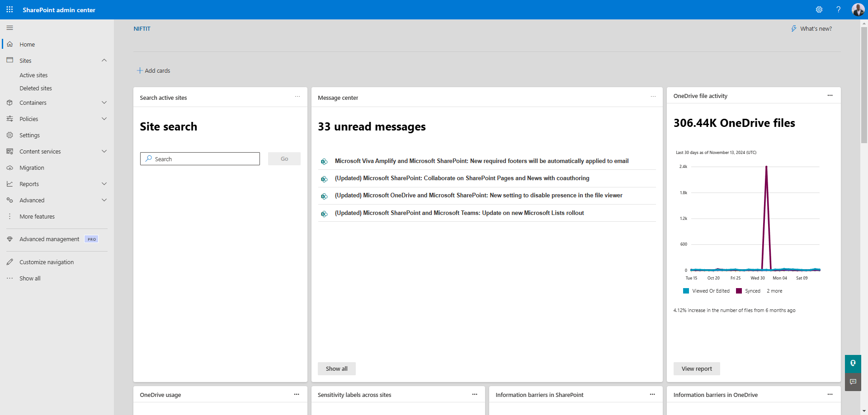Open Information barriers in OneDrive options
This screenshot has height=415, width=868.
click(830, 394)
